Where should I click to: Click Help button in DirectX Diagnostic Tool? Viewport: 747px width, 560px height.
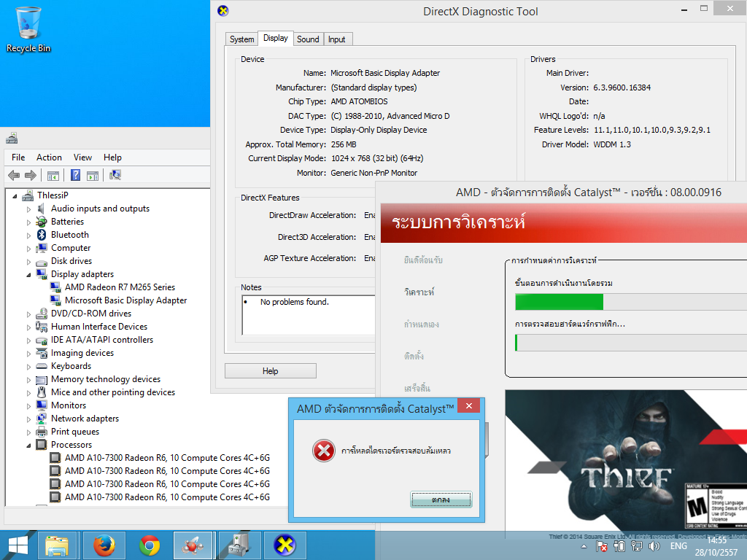pyautogui.click(x=270, y=371)
